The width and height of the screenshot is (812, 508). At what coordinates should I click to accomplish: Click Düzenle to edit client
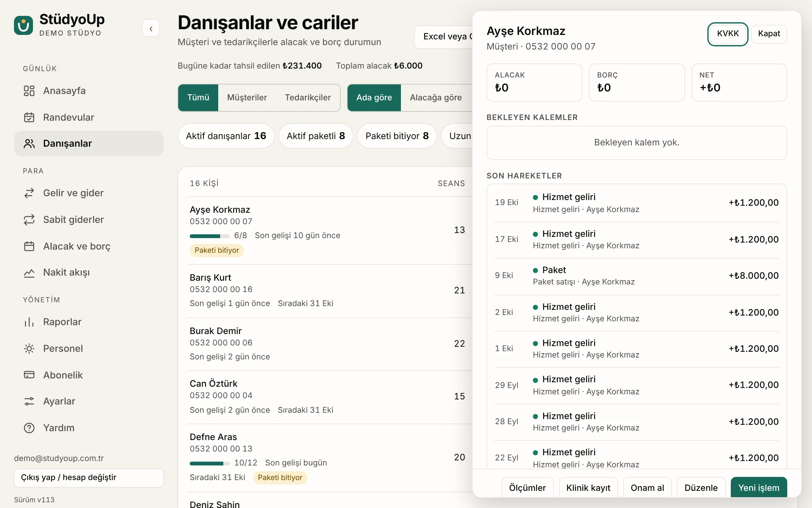(x=701, y=487)
